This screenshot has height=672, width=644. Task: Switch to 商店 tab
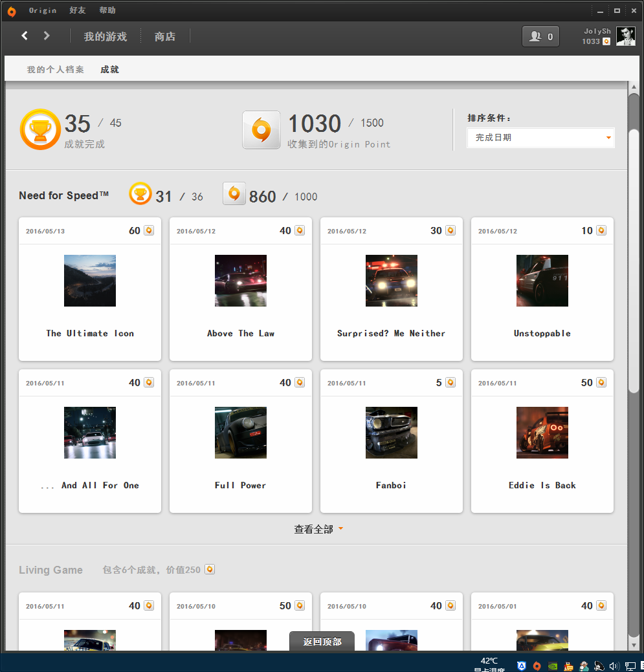[165, 36]
